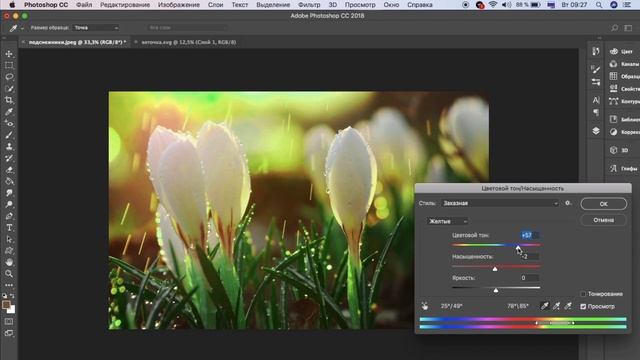Select the Subtract from Sample eyedropper

(x=568, y=306)
